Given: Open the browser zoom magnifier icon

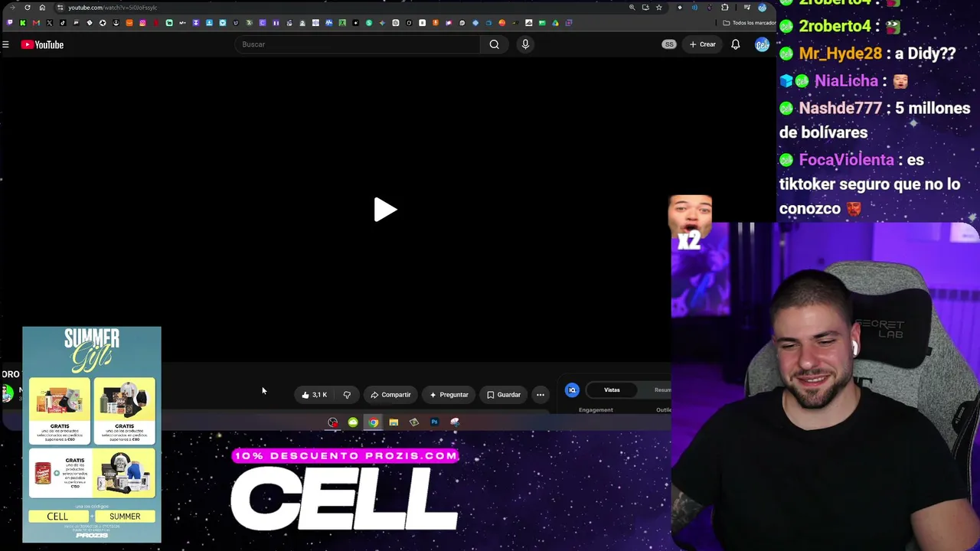Looking at the screenshot, I should 632,8.
